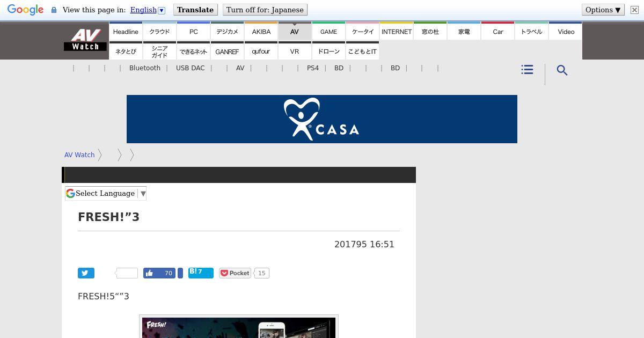Click the CASA banner advertisement

[x=322, y=119]
